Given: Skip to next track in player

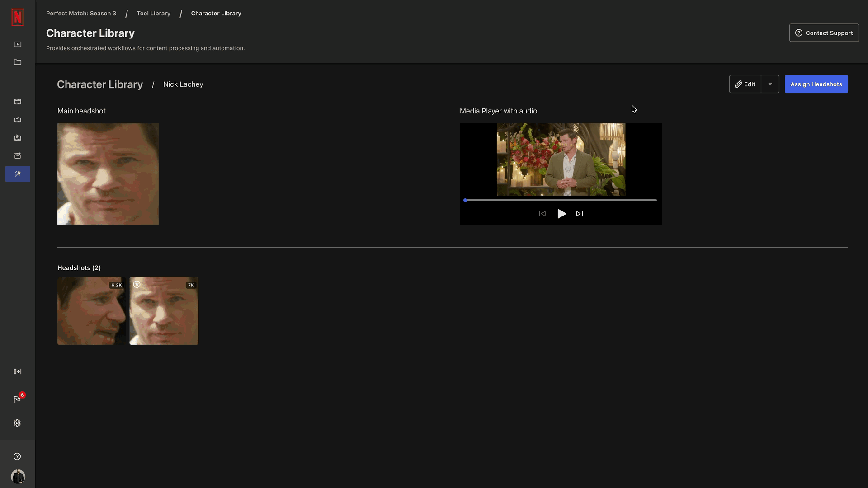Looking at the screenshot, I should (580, 214).
